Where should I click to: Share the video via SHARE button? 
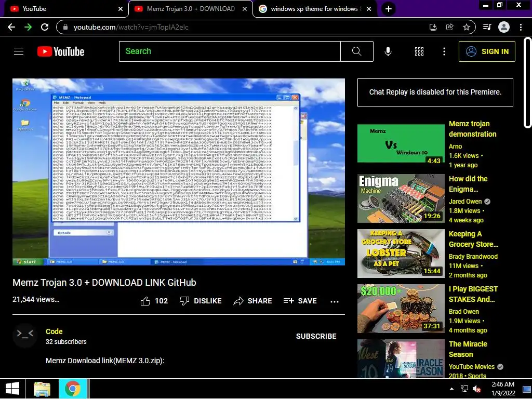coord(253,301)
